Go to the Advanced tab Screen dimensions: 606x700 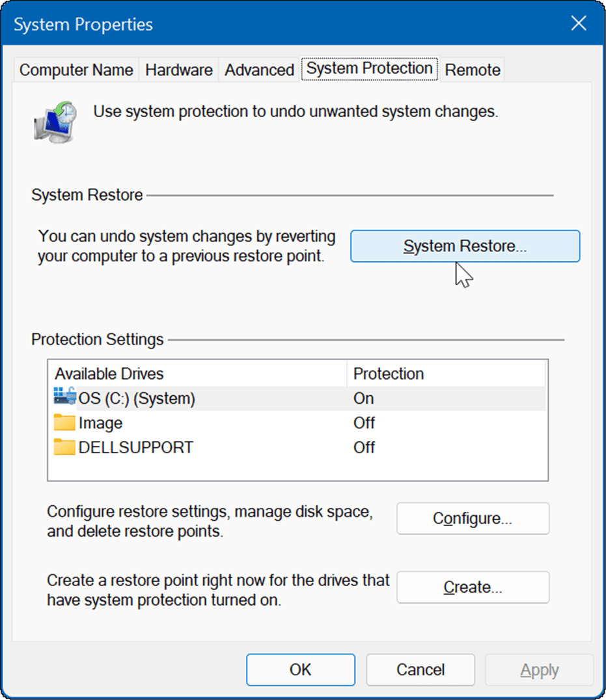[259, 70]
